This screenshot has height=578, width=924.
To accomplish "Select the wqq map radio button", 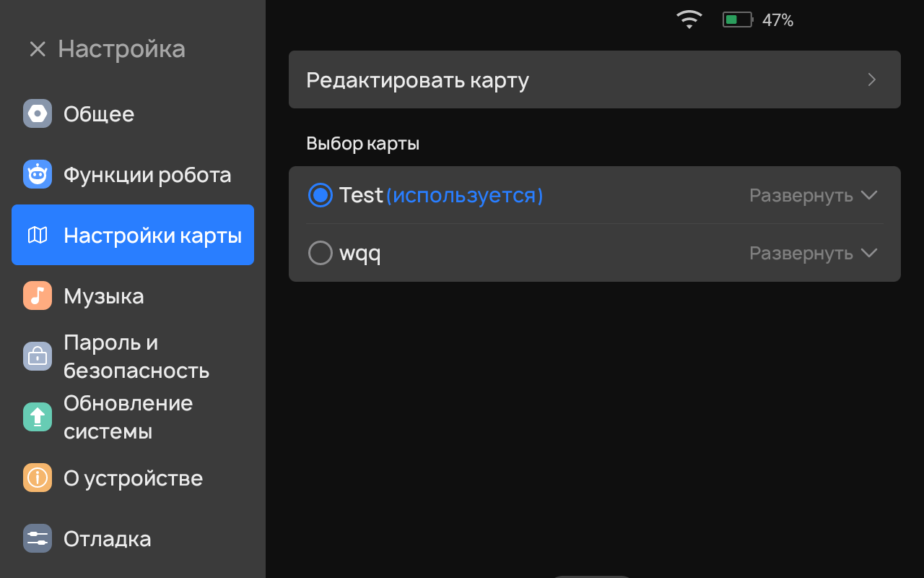I will click(320, 253).
